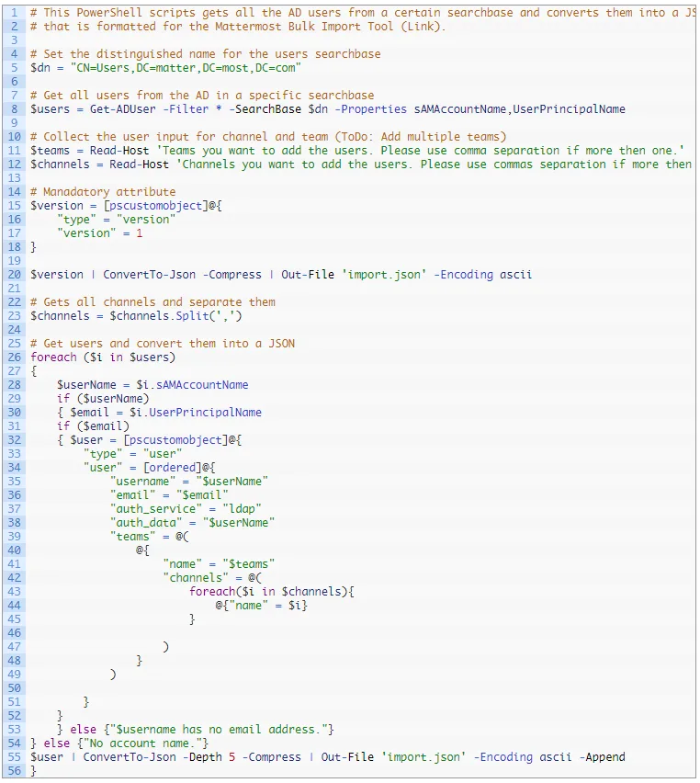Click the "version" = 1 assignment

click(100, 233)
